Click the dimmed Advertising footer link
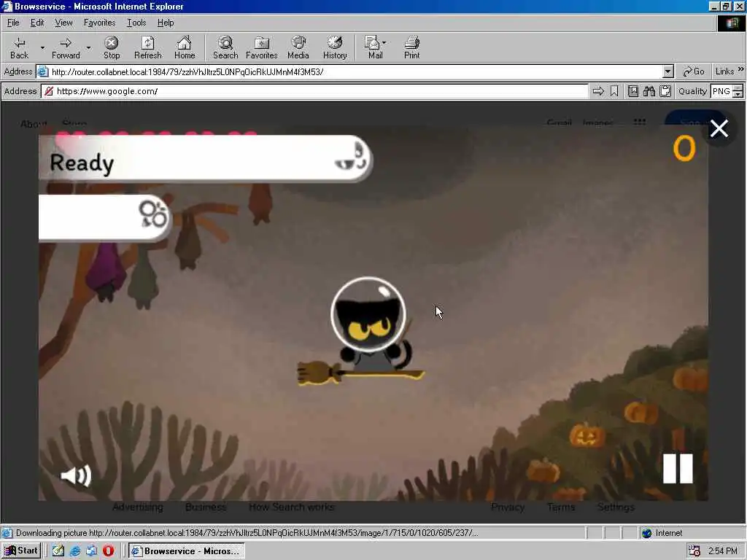Screen dimensions: 747x560 138,507
